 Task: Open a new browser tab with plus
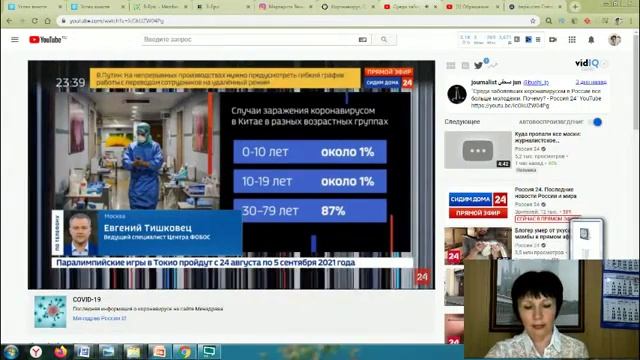click(575, 7)
